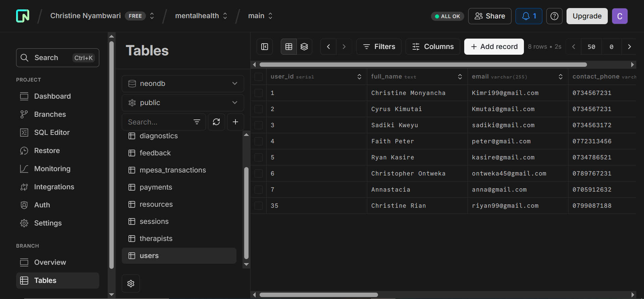
Task: Go to next page of rows
Action: [629, 47]
